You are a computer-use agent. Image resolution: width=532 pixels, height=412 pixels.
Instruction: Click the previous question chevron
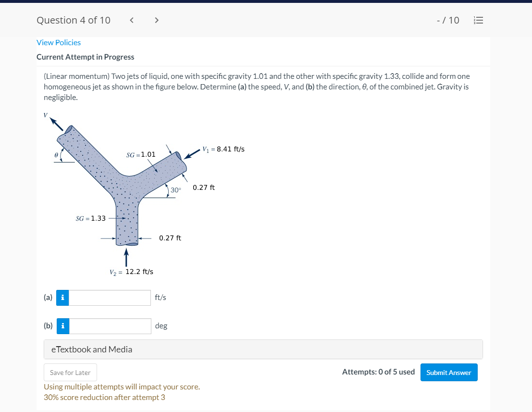131,20
